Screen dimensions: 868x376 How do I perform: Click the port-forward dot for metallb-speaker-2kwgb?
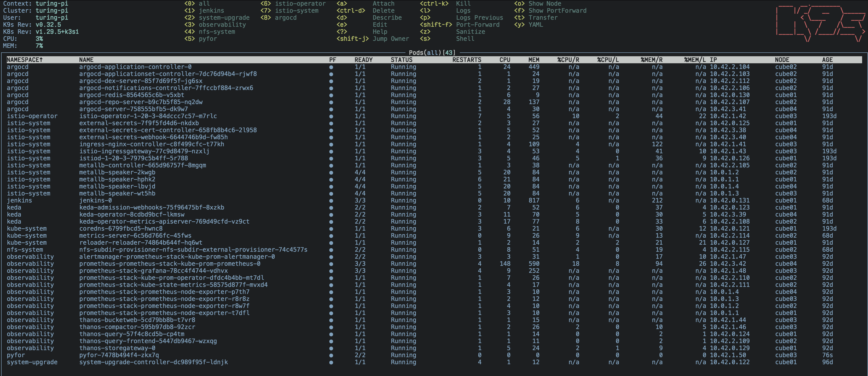331,173
